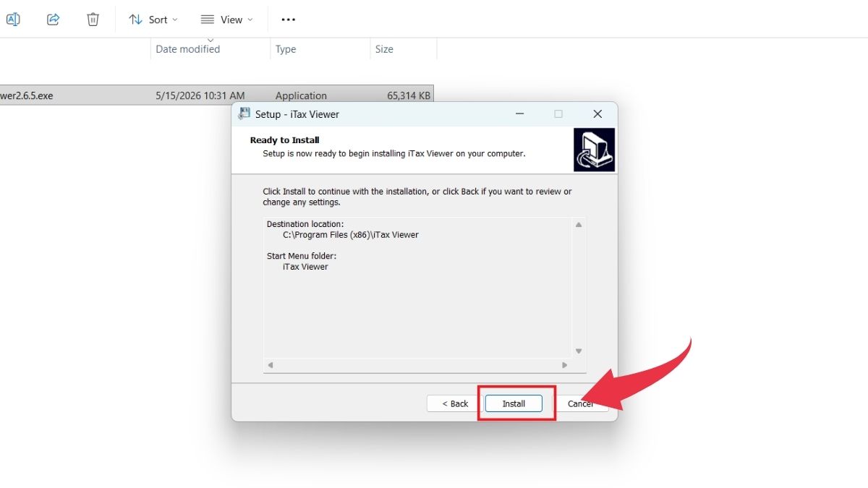The width and height of the screenshot is (868, 488).
Task: Click the 65,314 KB size cell
Action: click(x=409, y=95)
